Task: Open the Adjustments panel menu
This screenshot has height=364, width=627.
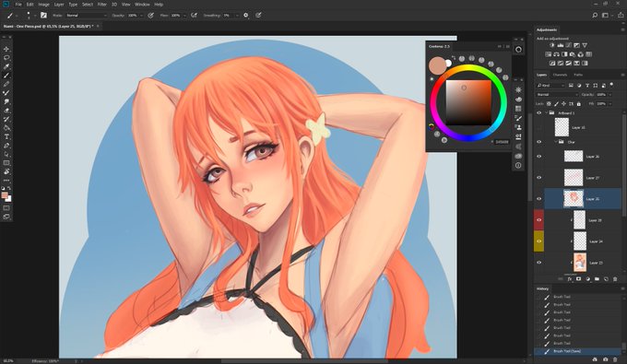Action: 622,29
